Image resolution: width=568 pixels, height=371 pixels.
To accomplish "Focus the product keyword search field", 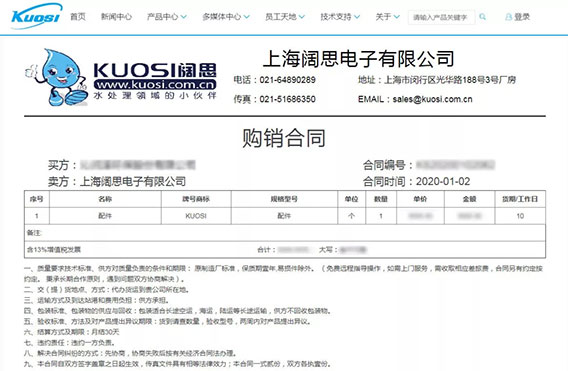I will tap(441, 17).
